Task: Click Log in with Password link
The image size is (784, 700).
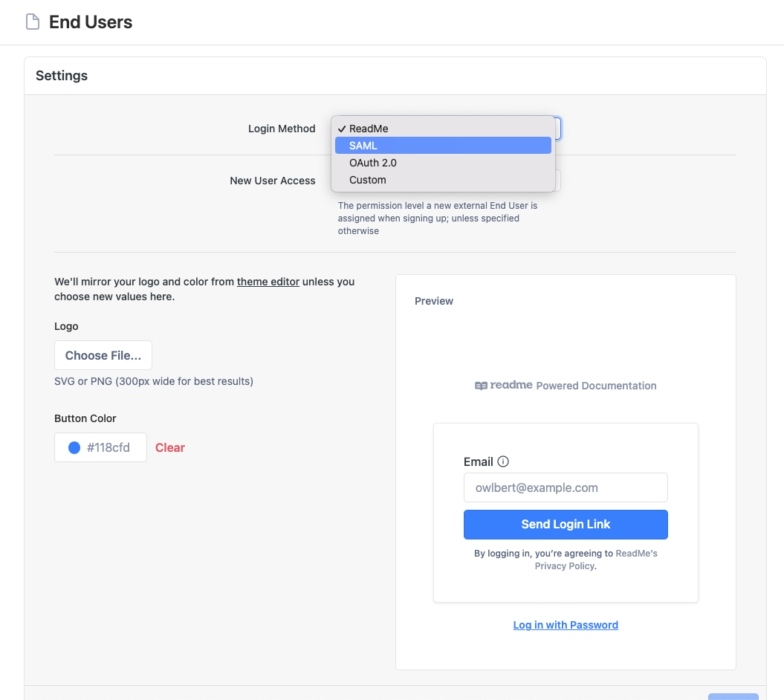Action: [x=566, y=624]
